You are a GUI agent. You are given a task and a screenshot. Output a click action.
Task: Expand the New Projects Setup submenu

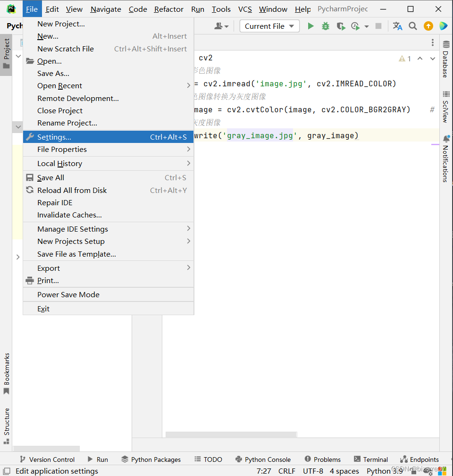tap(109, 242)
